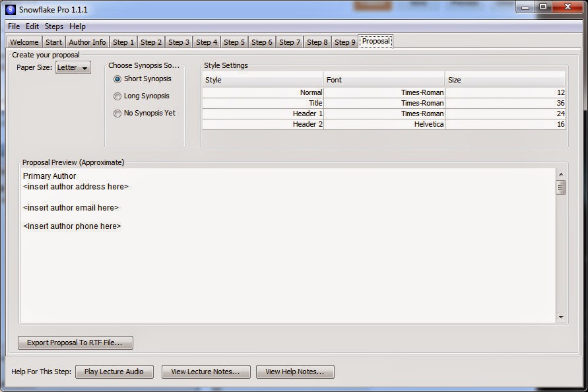This screenshot has height=392, width=588.
Task: Open the Steps menu
Action: point(54,26)
